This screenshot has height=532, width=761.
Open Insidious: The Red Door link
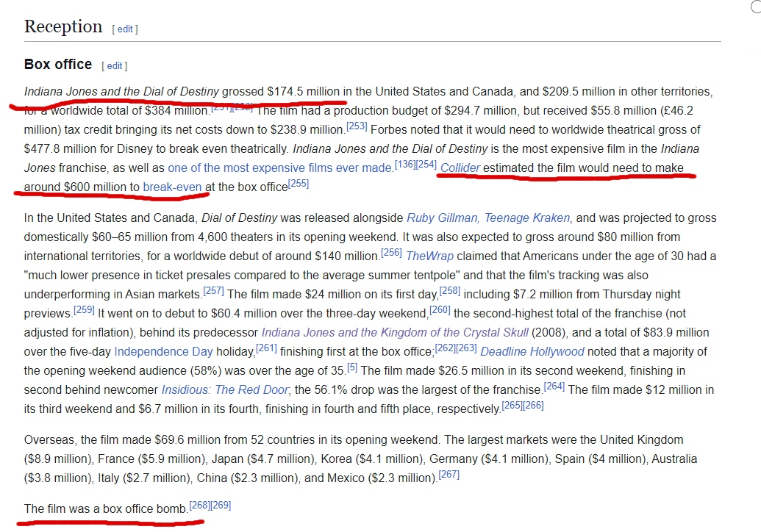(225, 390)
